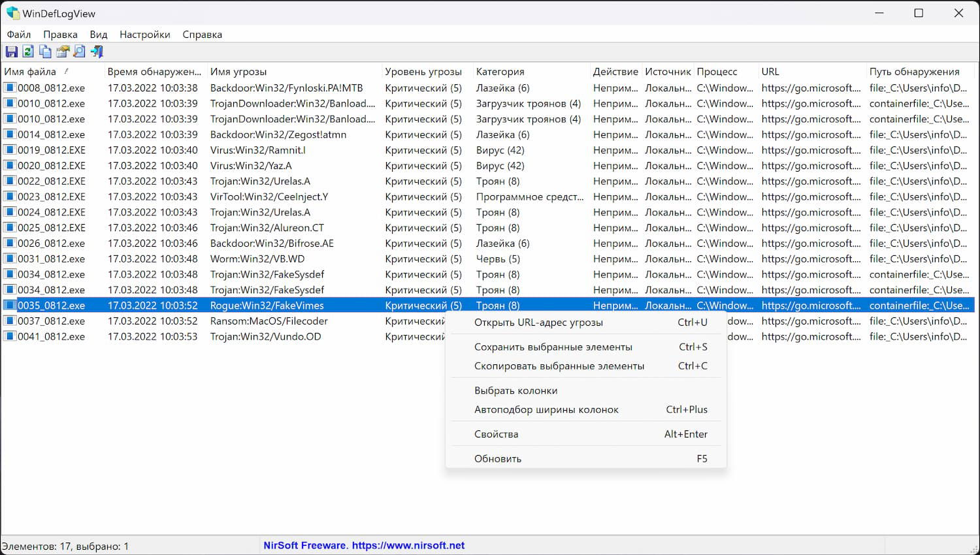980x555 pixels.
Task: Click threat name Rogue:Win32/FakeVimes
Action: pos(267,306)
